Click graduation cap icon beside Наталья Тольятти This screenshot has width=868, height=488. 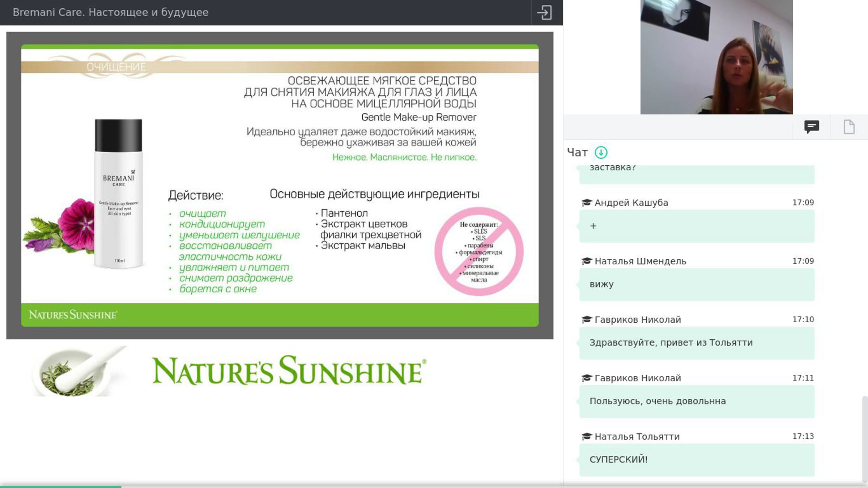point(586,437)
